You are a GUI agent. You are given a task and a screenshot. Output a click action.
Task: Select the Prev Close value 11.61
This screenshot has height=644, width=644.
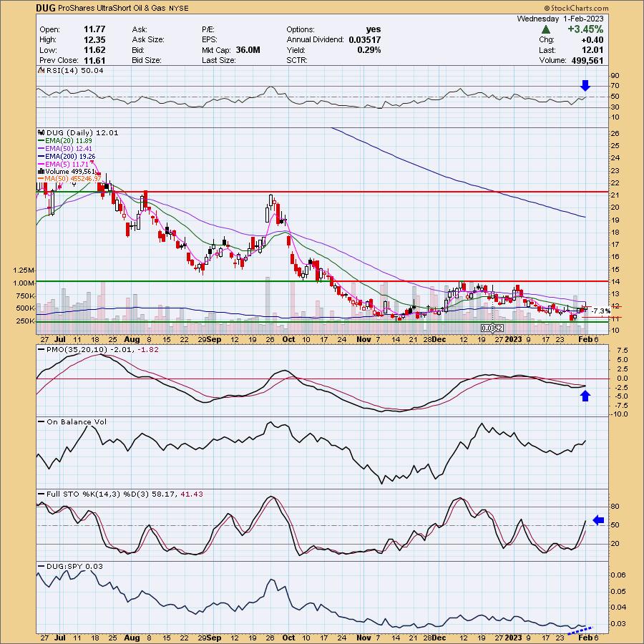pyautogui.click(x=94, y=60)
